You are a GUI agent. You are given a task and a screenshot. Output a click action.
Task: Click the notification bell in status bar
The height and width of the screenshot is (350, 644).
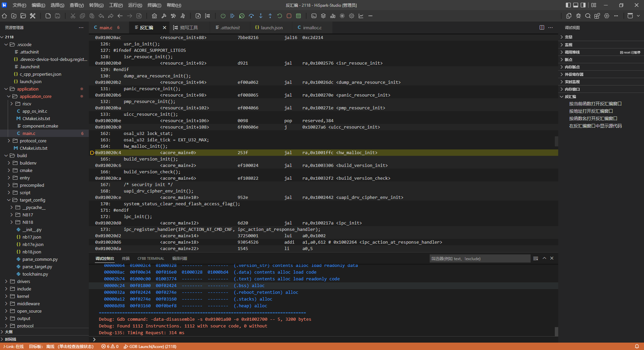637,346
